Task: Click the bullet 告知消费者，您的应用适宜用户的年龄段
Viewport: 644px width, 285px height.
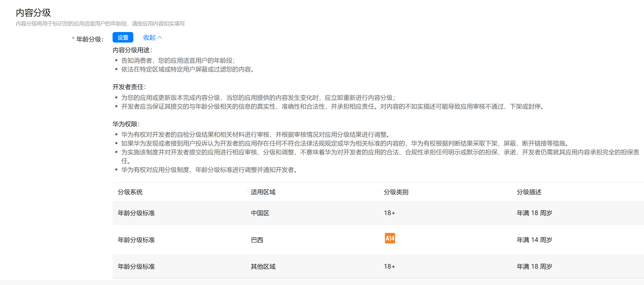Action: pos(178,60)
